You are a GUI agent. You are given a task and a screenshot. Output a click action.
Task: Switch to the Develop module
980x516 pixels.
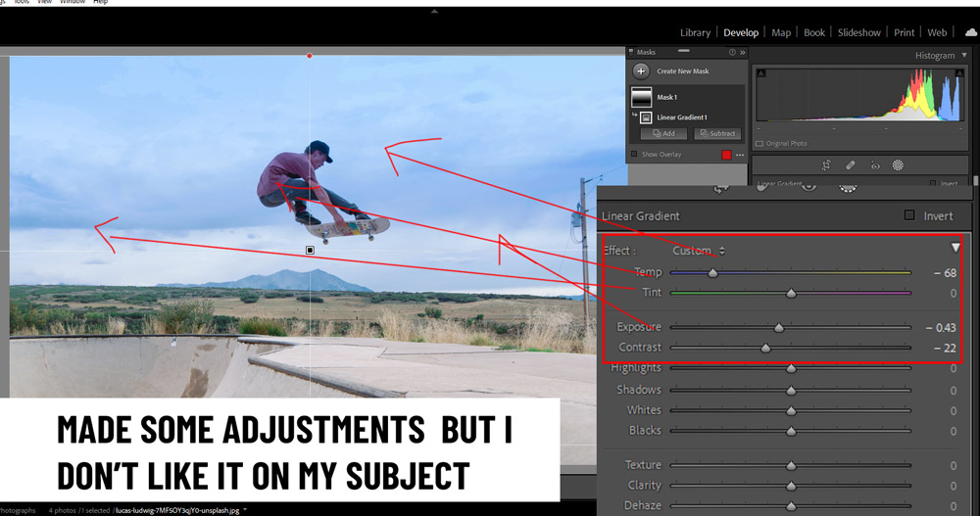pos(741,32)
